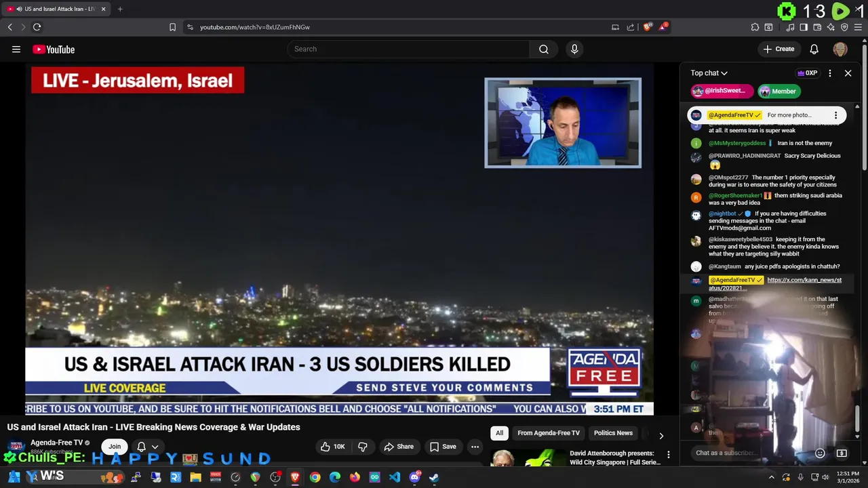The image size is (868, 488).
Task: Open more actions ellipsis under video
Action: 475,447
